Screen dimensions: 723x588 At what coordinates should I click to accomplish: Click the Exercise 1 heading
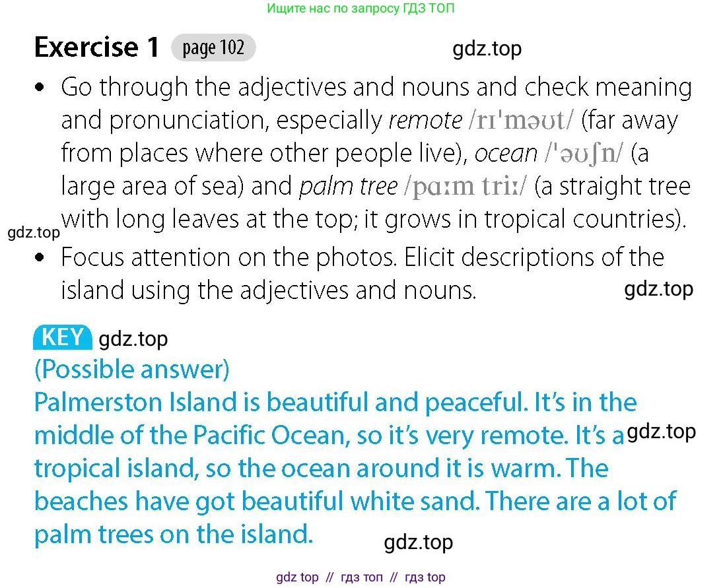(97, 47)
